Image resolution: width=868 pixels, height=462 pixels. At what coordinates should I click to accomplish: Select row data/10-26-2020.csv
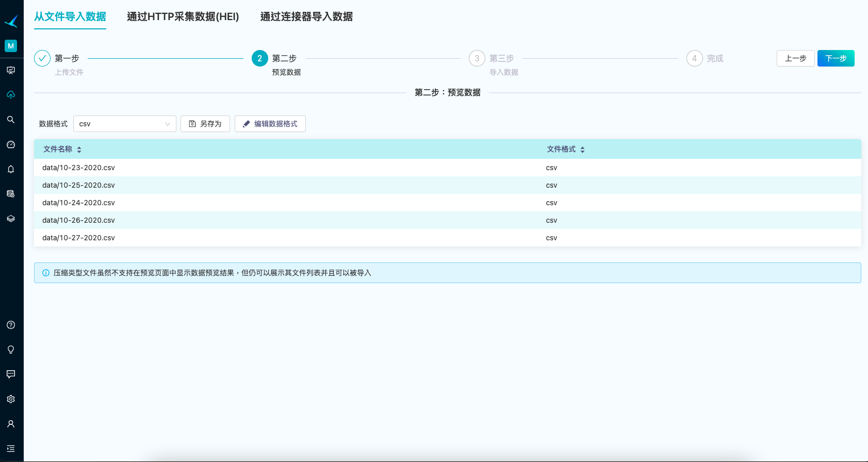pyautogui.click(x=448, y=220)
